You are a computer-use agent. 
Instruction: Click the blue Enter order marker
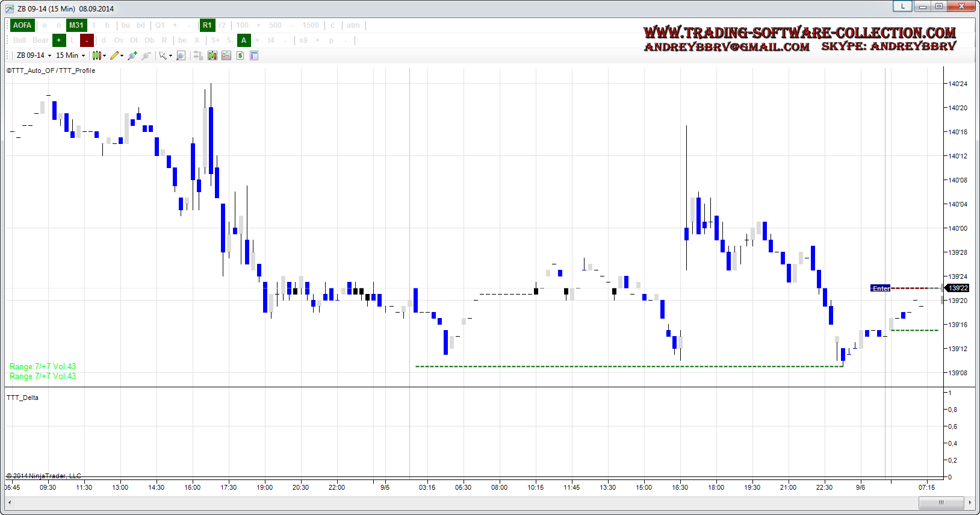coord(880,289)
